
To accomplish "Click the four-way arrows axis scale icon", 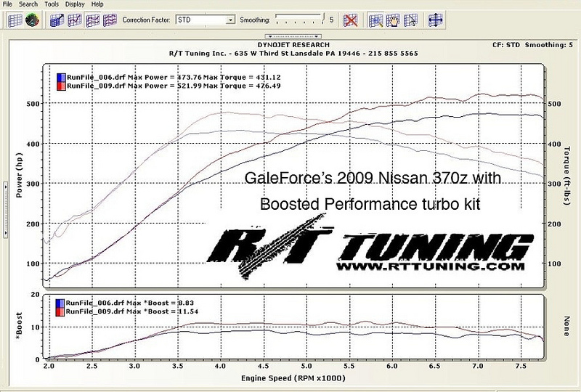I will pos(435,20).
